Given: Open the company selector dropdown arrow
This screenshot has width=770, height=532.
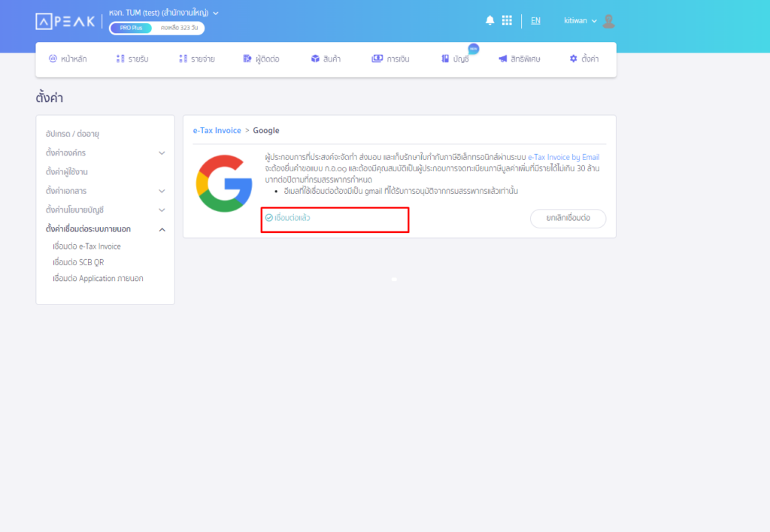Looking at the screenshot, I should pyautogui.click(x=216, y=14).
